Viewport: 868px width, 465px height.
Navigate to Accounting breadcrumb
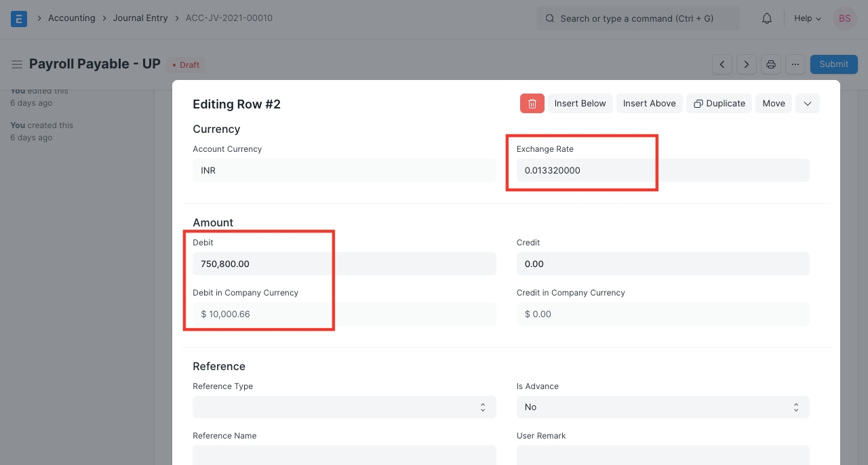pyautogui.click(x=71, y=18)
